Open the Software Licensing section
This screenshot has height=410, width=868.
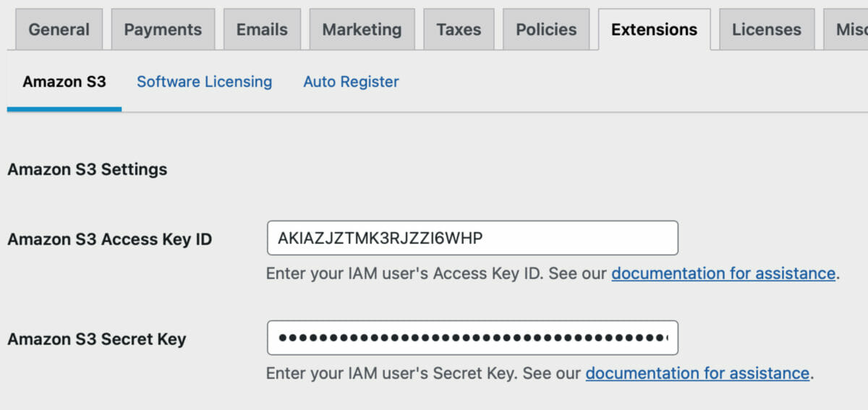[205, 82]
